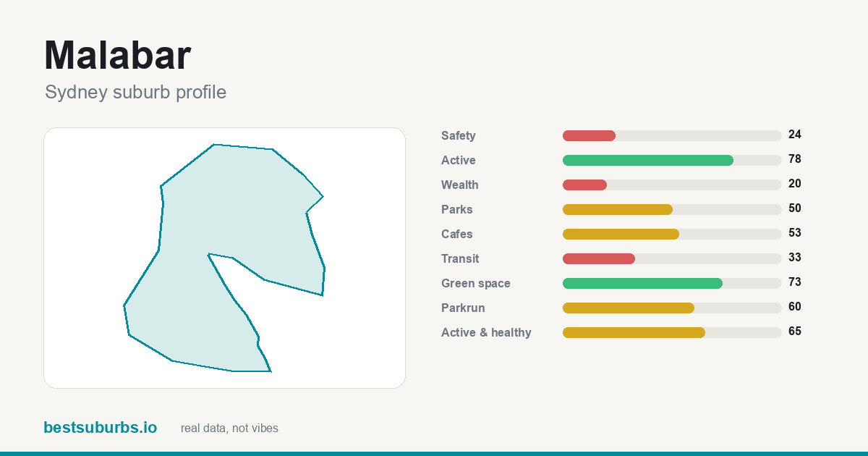Click the Malabar heading title
868x456 pixels.
tap(117, 55)
